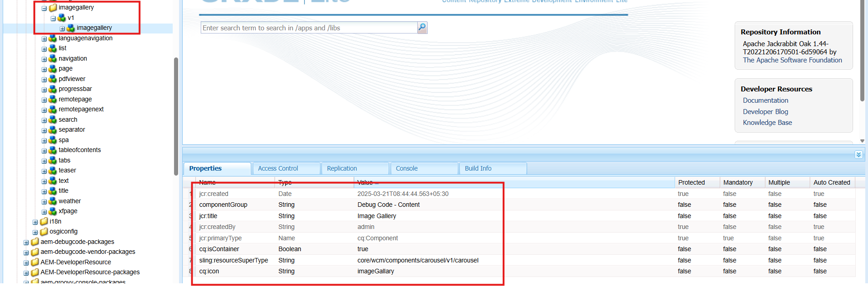Expand the tabs component node

pyautogui.click(x=44, y=161)
